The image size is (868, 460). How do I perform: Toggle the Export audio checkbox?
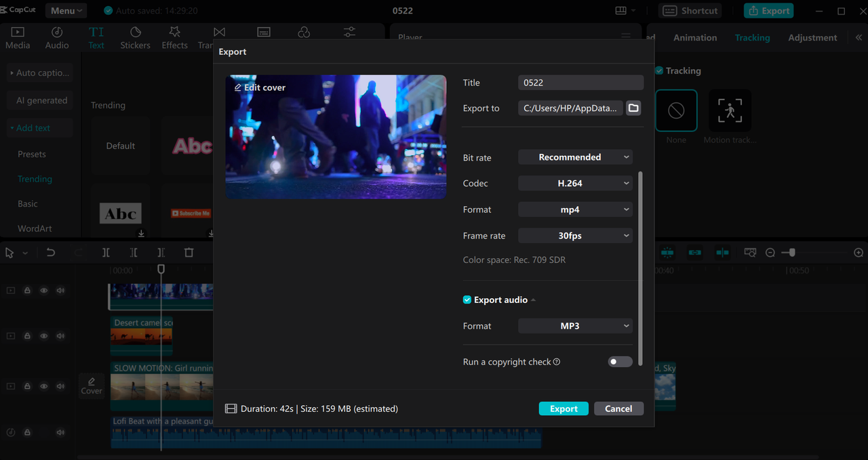[x=467, y=300]
